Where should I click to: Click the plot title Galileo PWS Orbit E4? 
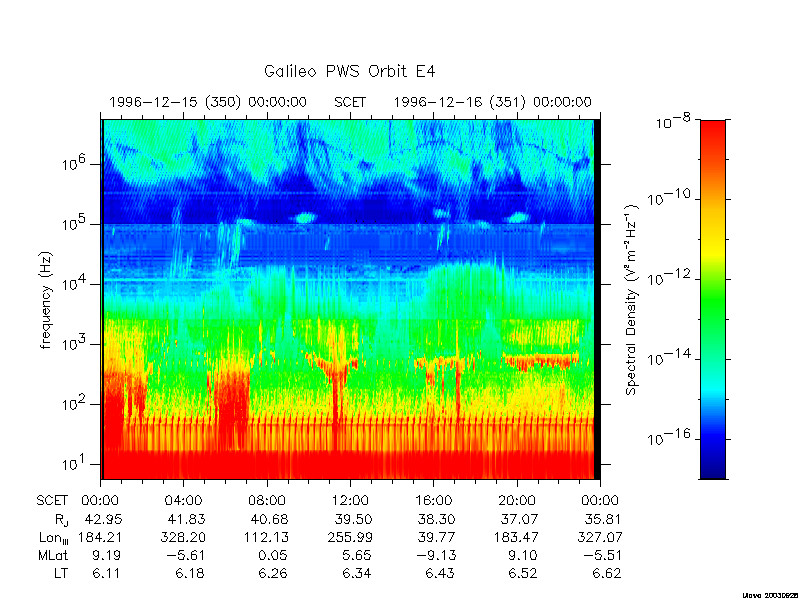349,71
